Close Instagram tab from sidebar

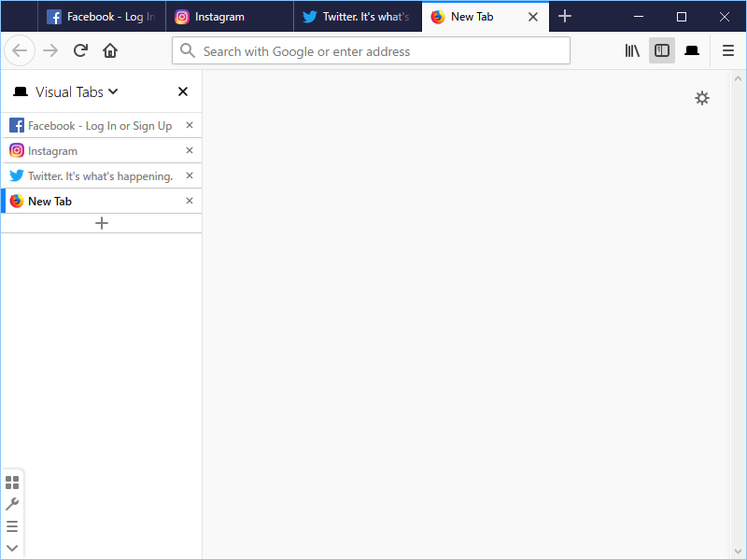click(x=190, y=150)
